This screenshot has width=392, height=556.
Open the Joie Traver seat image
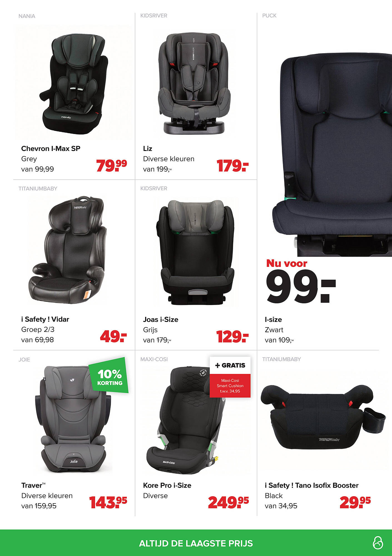[73, 419]
